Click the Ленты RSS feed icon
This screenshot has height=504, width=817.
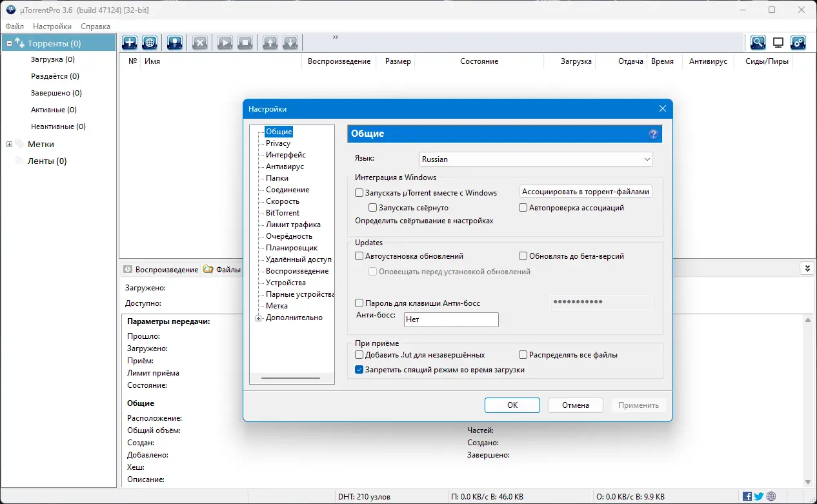point(19,161)
